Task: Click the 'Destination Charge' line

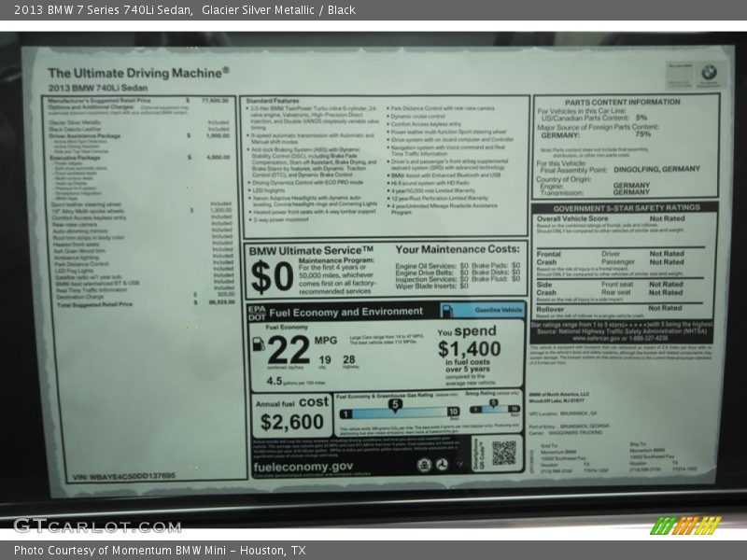Action: click(146, 296)
